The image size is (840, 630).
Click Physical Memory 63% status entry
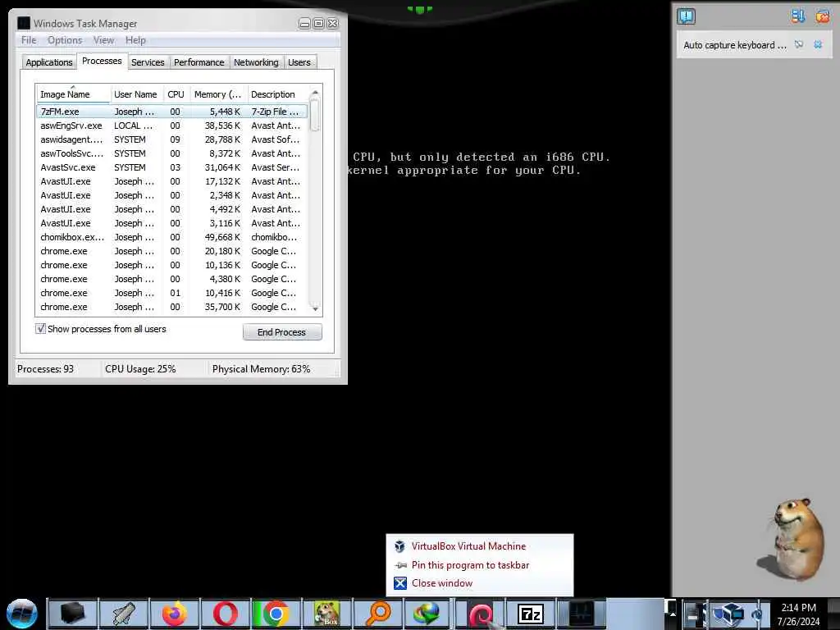[262, 369]
